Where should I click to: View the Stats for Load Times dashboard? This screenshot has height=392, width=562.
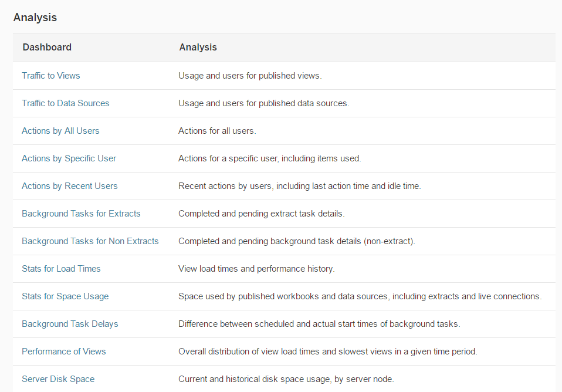pos(61,269)
